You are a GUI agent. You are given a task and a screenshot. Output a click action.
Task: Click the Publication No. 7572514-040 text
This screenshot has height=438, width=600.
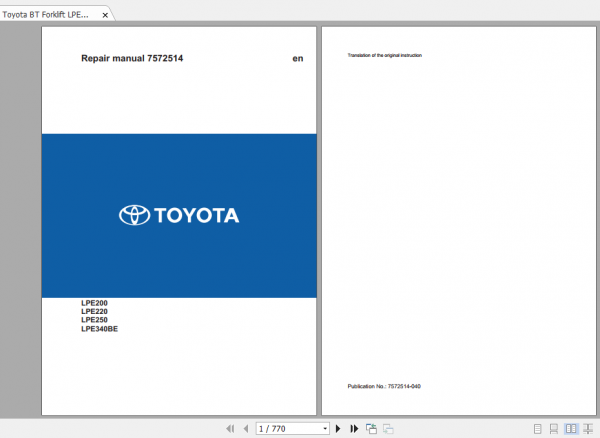384,386
